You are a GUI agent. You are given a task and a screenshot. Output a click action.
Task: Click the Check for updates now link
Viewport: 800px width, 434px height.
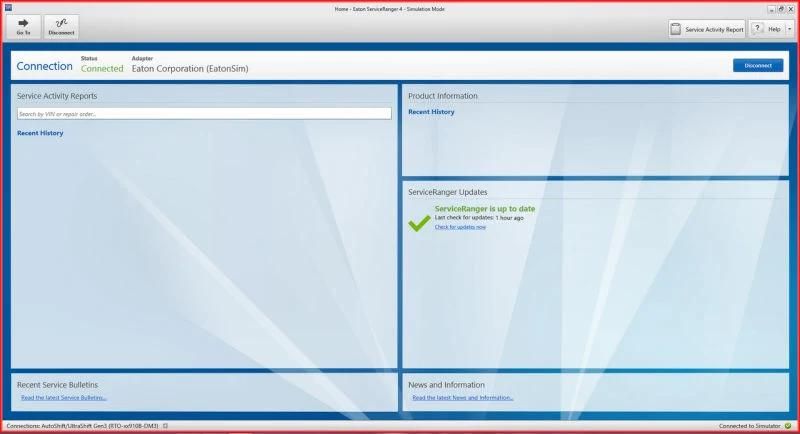[460, 227]
